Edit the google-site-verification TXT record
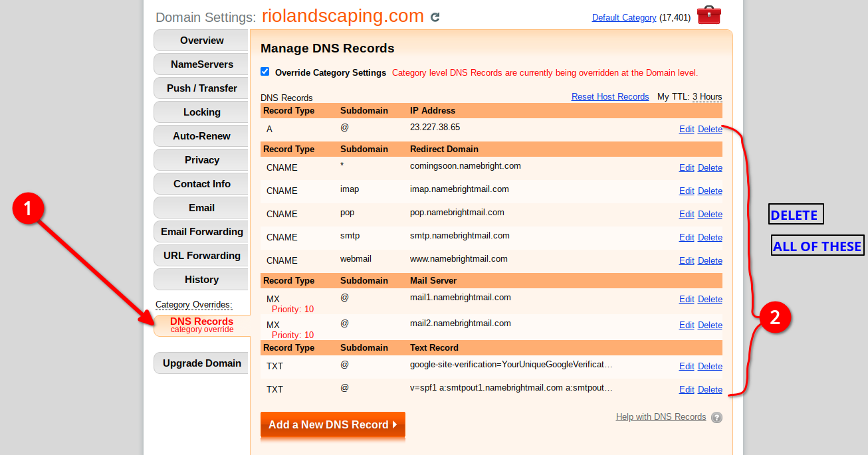This screenshot has height=455, width=868. (x=686, y=367)
